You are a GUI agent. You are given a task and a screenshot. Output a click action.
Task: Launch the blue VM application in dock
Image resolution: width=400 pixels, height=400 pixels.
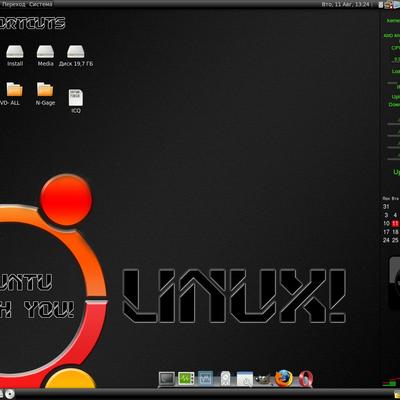pyautogui.click(x=205, y=379)
